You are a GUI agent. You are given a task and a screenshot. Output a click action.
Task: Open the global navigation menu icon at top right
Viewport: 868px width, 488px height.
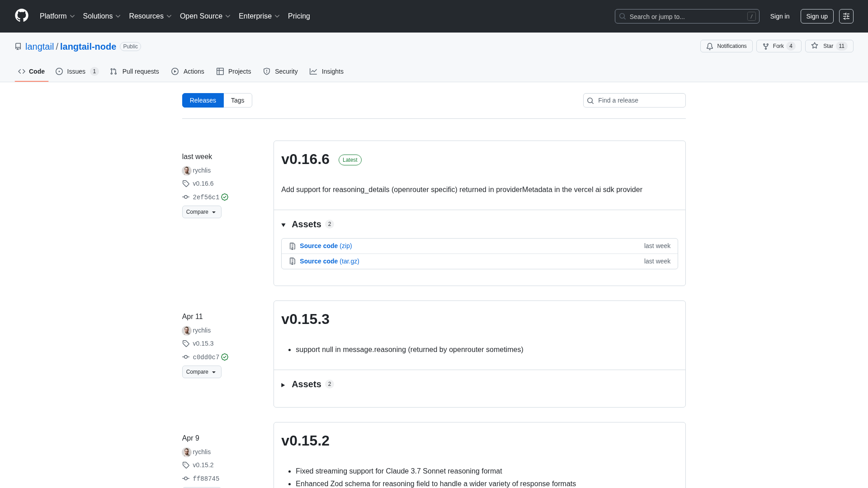(x=846, y=16)
